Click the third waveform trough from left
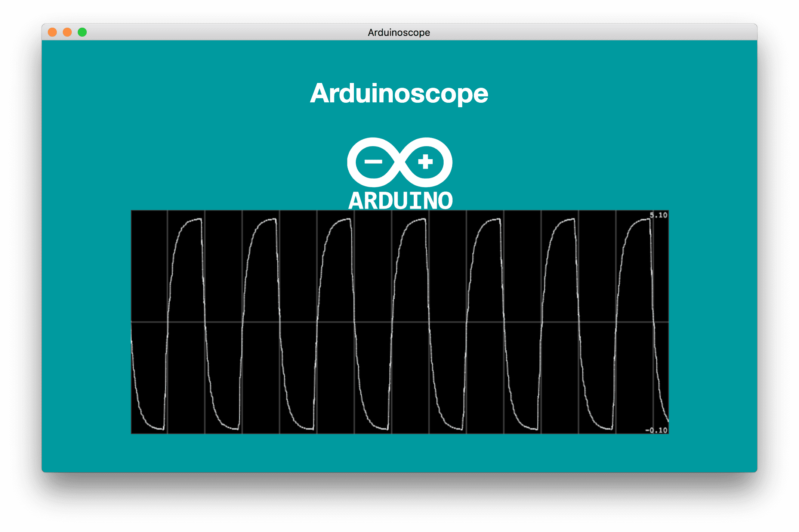The width and height of the screenshot is (799, 532). coord(309,429)
